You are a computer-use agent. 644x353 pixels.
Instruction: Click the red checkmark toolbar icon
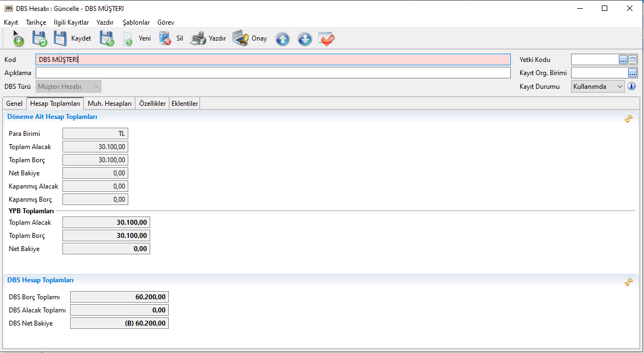tap(327, 39)
